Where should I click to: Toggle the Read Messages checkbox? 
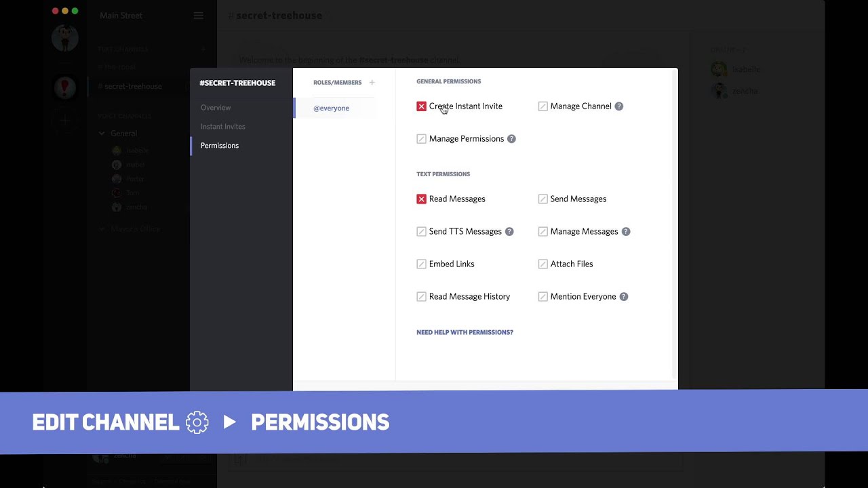(x=422, y=199)
